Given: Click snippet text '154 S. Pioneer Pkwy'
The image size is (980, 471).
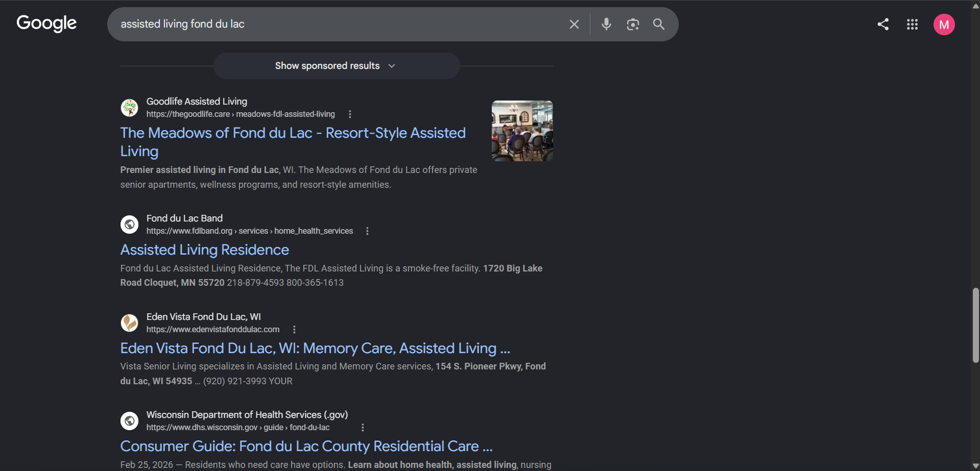Looking at the screenshot, I should 478,366.
